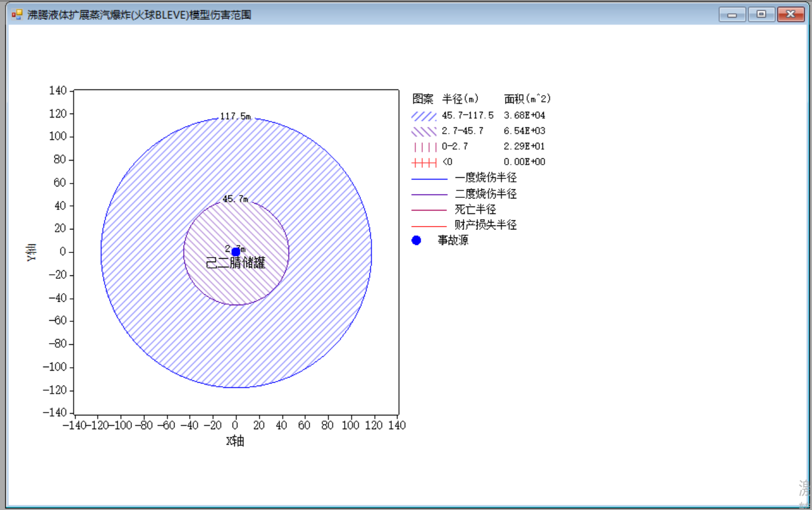Click the 0-2.7 vertical line pattern swatch
Viewport: 812px width, 510px height.
pos(424,147)
